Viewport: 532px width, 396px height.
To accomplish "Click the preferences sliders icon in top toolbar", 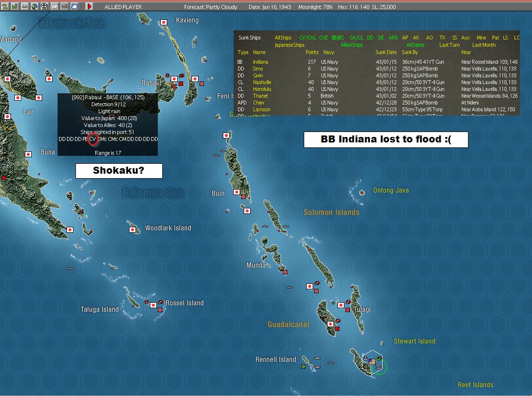I will [4, 6].
